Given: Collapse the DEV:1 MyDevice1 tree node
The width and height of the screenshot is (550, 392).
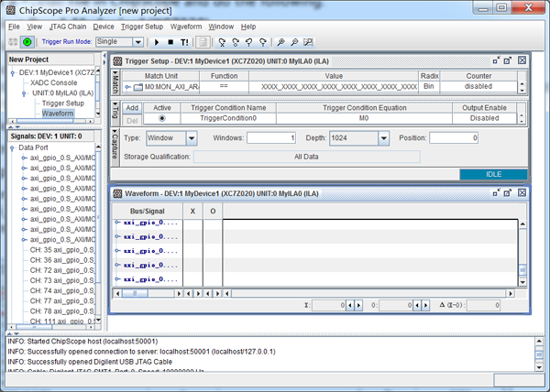Looking at the screenshot, I should point(13,73).
